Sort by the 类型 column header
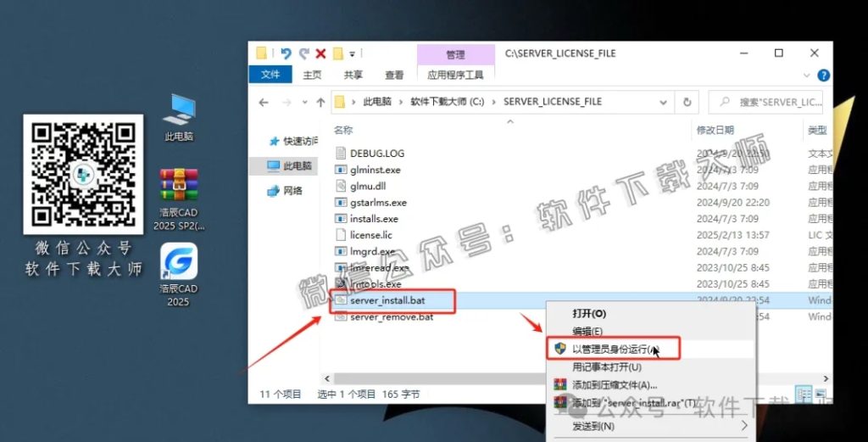The height and width of the screenshot is (442, 868). (x=818, y=130)
